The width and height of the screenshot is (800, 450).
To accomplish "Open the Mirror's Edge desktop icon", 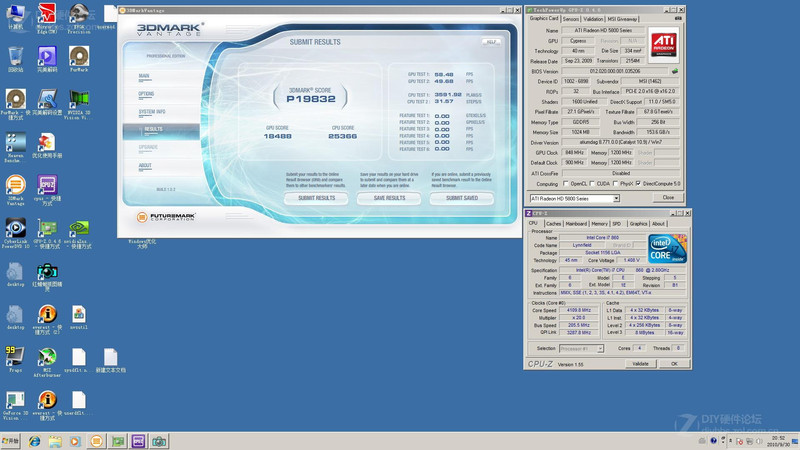I will (47, 18).
